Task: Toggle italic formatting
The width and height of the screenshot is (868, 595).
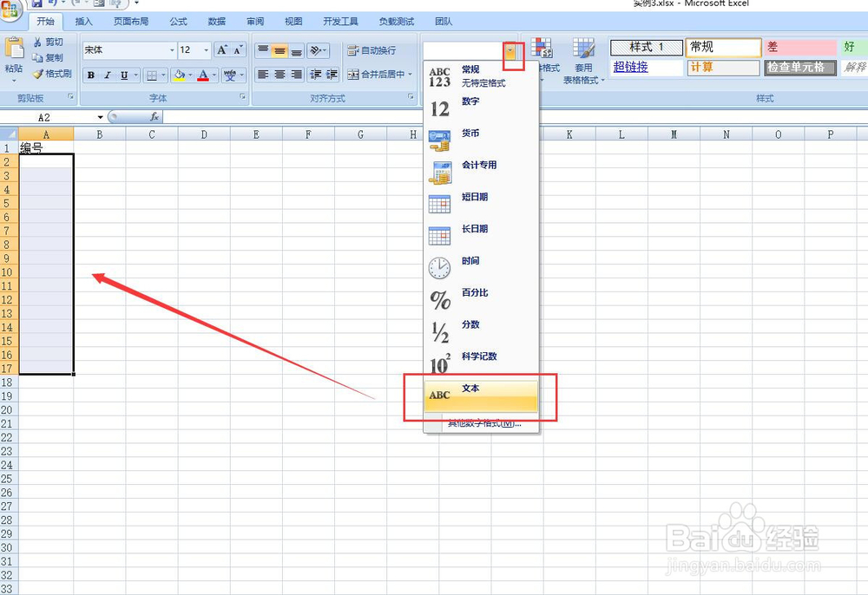Action: (108, 75)
